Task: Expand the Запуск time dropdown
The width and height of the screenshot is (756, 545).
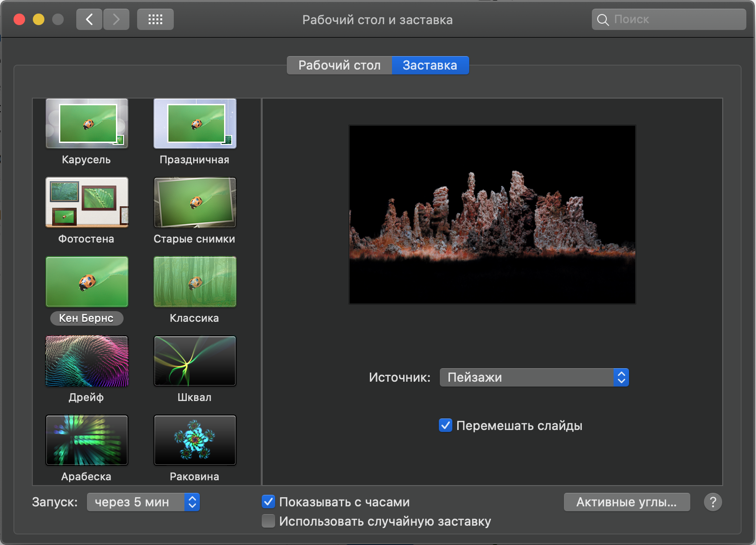Action: [x=143, y=502]
